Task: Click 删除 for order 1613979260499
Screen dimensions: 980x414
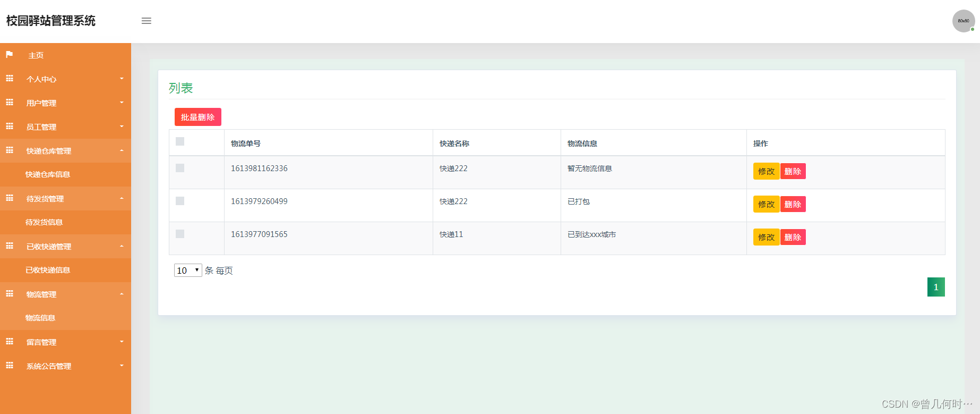Action: coord(793,204)
